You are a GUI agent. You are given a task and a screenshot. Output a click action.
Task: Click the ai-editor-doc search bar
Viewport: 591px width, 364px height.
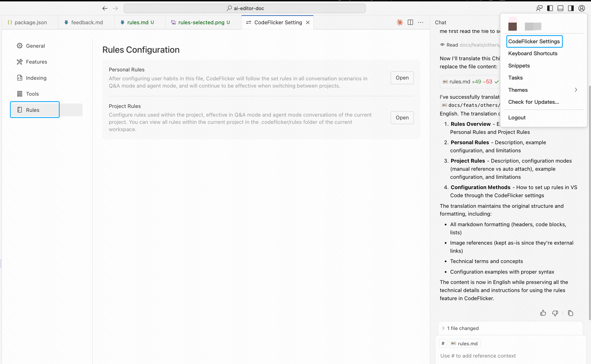(245, 8)
